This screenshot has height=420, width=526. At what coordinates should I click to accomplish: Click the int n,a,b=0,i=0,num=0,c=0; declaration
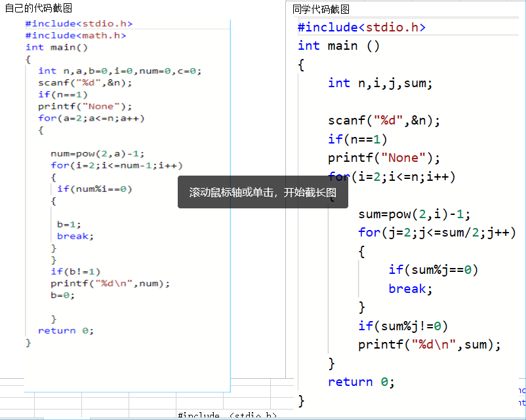pos(120,71)
